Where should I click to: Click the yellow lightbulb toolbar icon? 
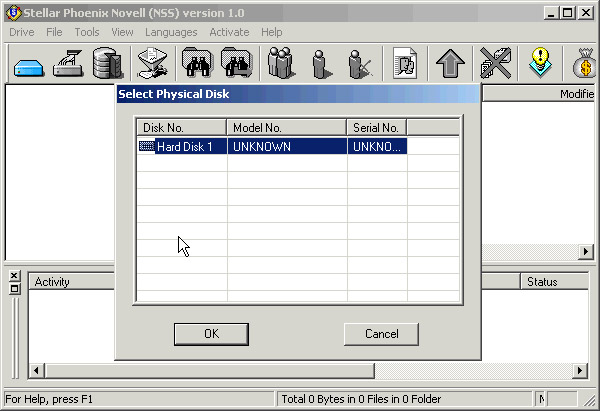tap(541, 64)
